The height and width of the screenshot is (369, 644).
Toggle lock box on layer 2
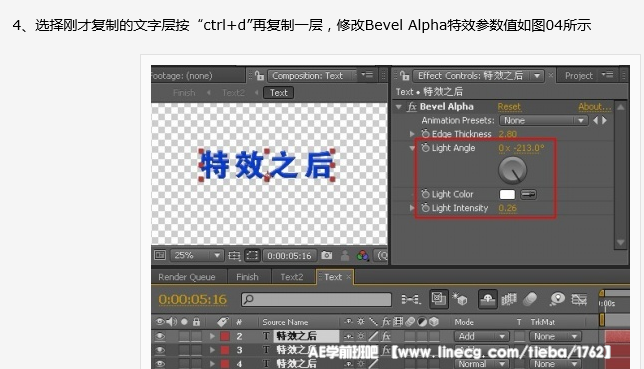tap(196, 337)
